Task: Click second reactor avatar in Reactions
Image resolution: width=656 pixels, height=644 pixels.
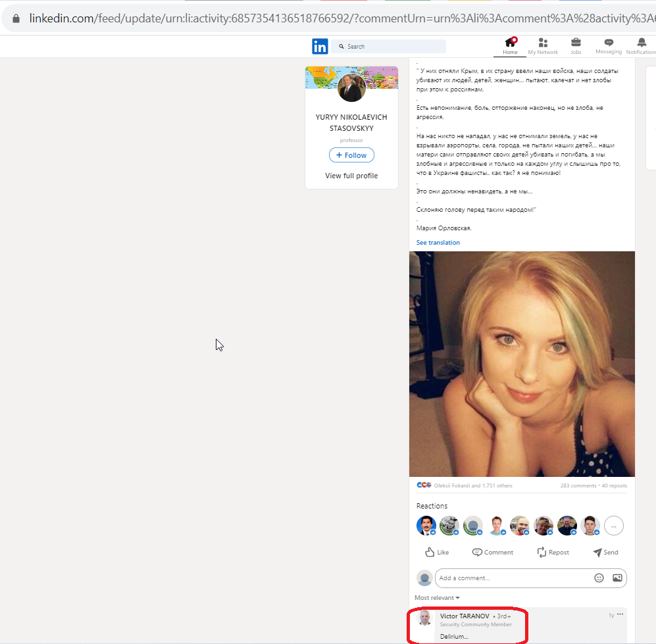Action: (450, 526)
